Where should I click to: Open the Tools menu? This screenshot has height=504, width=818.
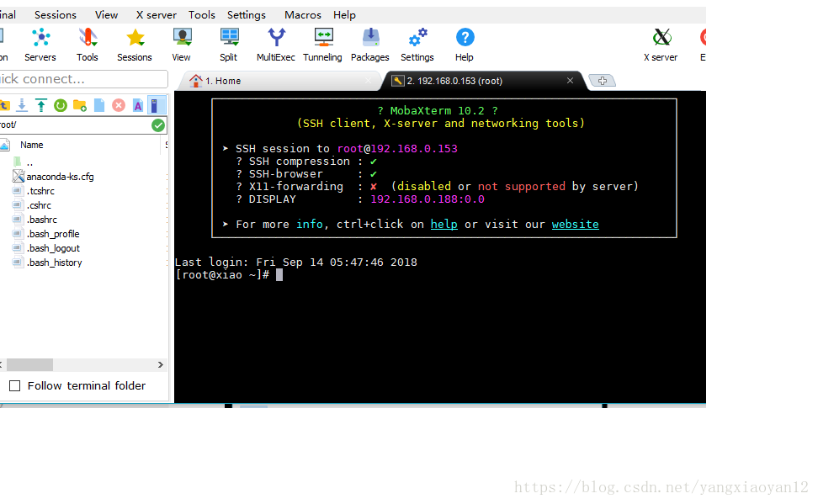point(202,14)
